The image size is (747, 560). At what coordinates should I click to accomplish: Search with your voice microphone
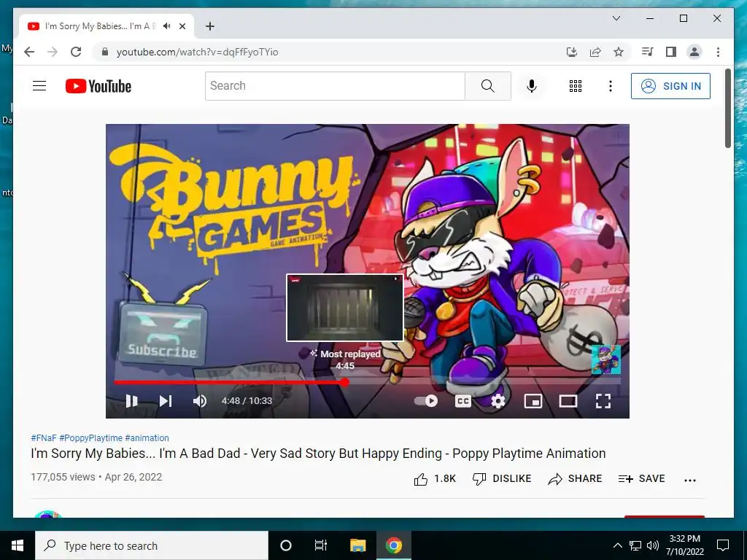click(x=532, y=86)
